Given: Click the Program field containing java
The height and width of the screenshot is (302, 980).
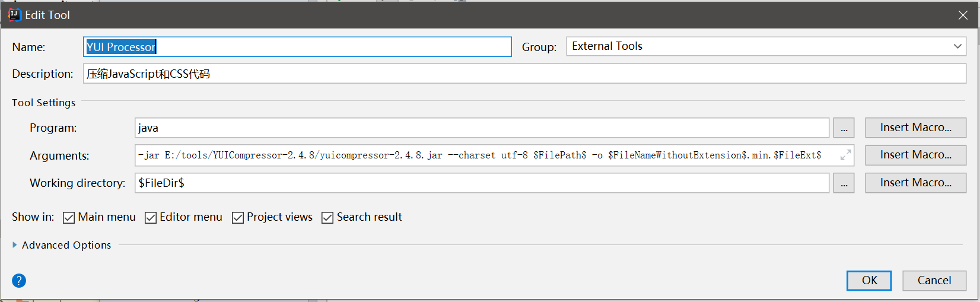Looking at the screenshot, I should tap(482, 128).
